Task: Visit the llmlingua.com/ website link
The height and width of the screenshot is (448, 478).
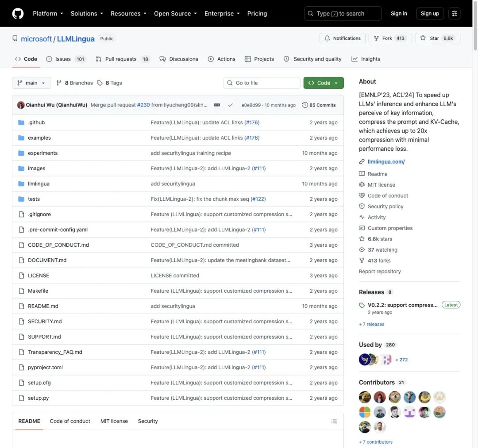Action: (386, 162)
